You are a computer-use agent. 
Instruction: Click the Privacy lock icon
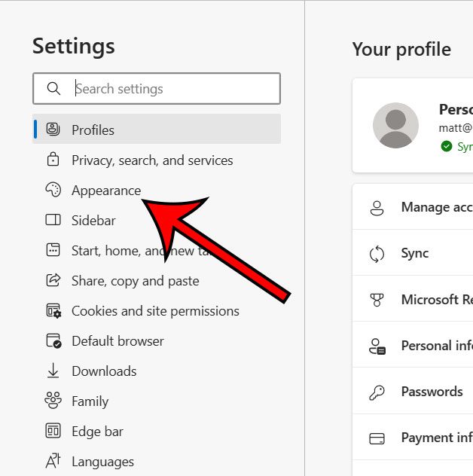click(x=53, y=160)
